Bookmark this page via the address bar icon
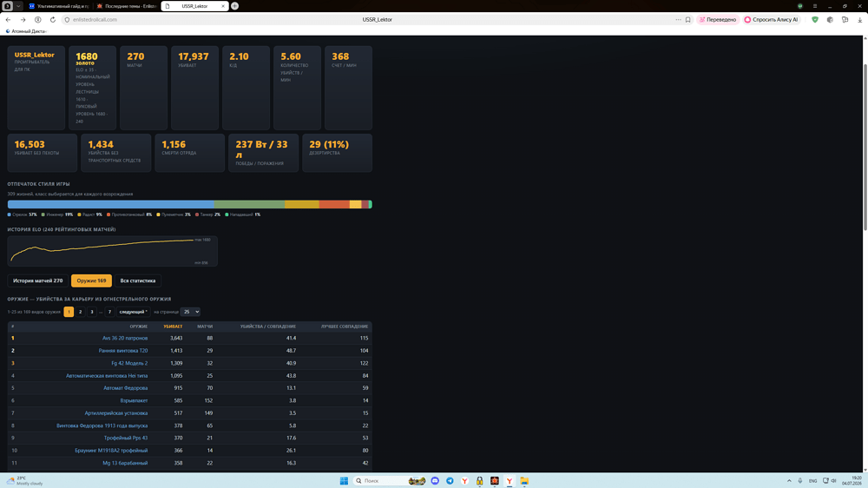868x488 pixels. 687,19
